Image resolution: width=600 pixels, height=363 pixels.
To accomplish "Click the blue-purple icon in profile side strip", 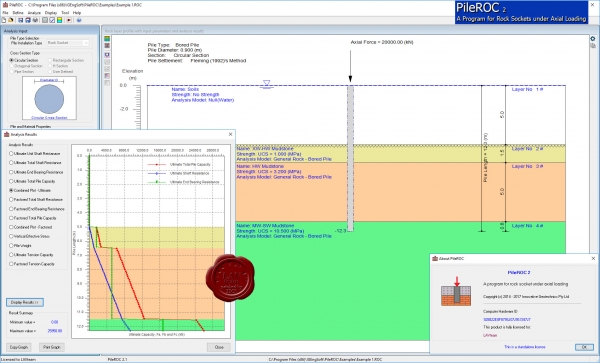I will (107, 55).
